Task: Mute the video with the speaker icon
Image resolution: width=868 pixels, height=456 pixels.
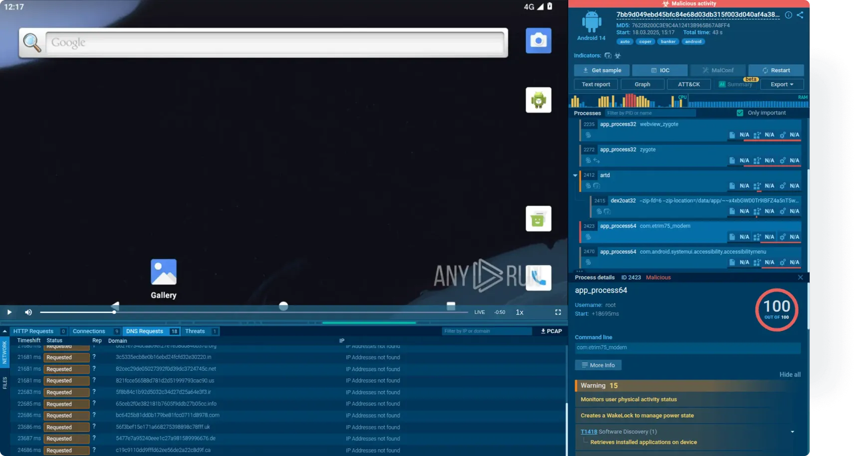Action: pyautogui.click(x=28, y=312)
